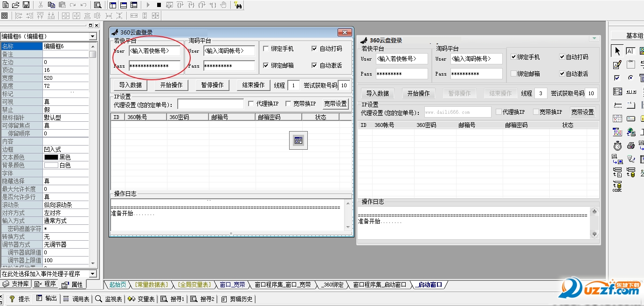Select the printer component in toolbox
The height and width of the screenshot is (306, 644).
[630, 146]
